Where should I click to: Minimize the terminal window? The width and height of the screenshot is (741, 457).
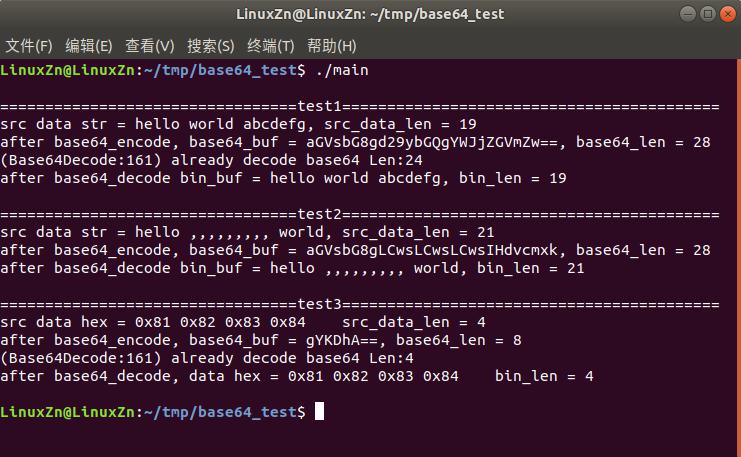688,14
